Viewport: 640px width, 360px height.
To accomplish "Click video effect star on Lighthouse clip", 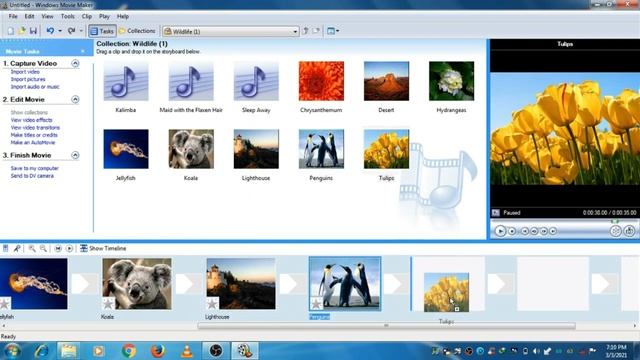I will coord(212,304).
